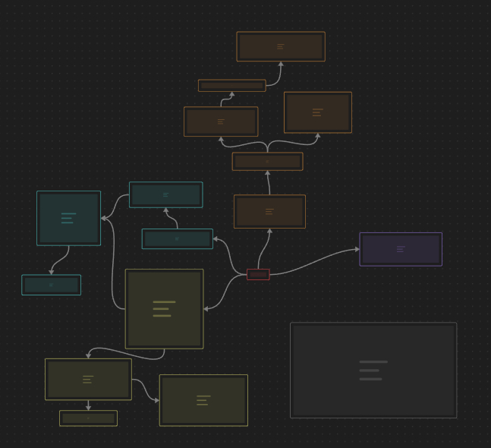This screenshot has height=448, width=491.
Task: Click the smallest olive node at the very bottom
Action: (88, 418)
